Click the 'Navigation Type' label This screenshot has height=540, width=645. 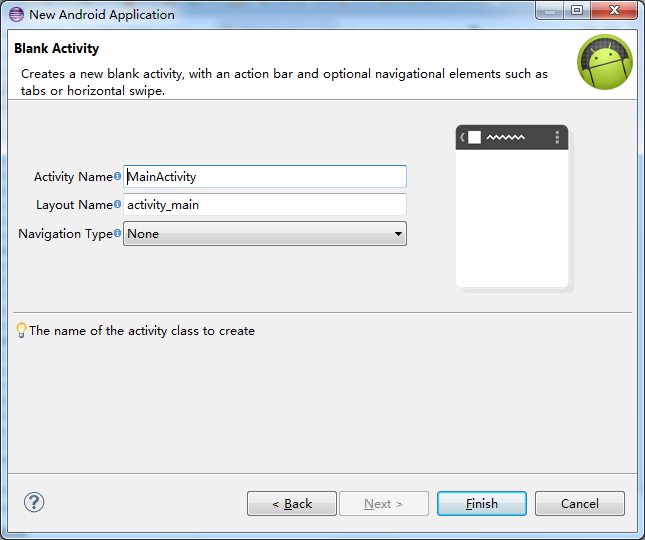[x=65, y=234]
